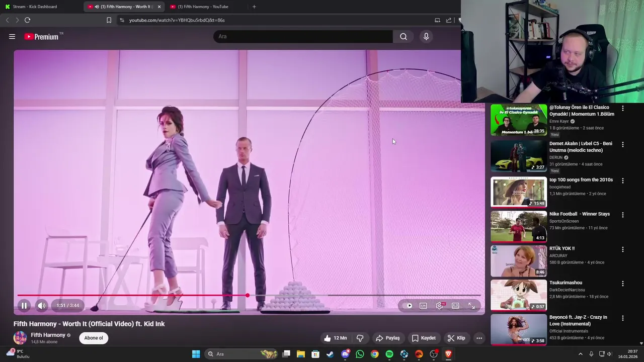Open a new browser tab with plus
The height and width of the screenshot is (362, 644).
click(254, 7)
